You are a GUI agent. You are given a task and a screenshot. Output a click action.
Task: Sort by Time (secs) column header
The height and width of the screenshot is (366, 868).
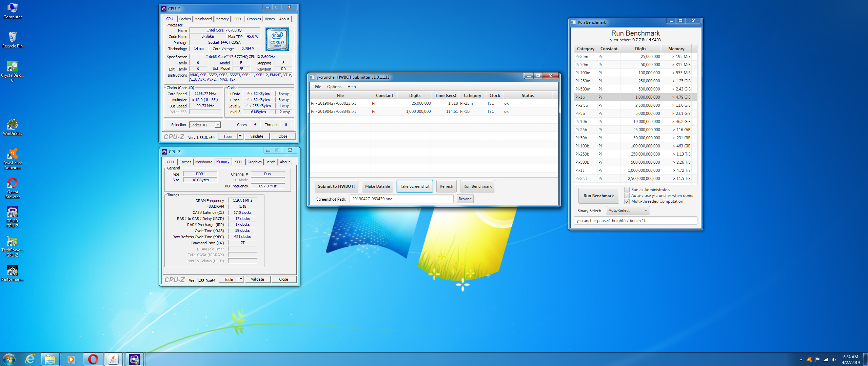(446, 96)
